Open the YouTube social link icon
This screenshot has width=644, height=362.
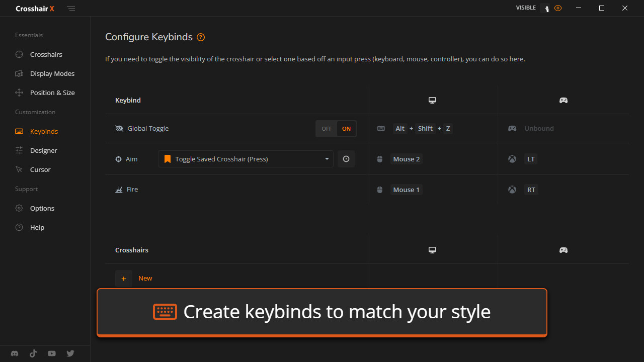coord(52,353)
